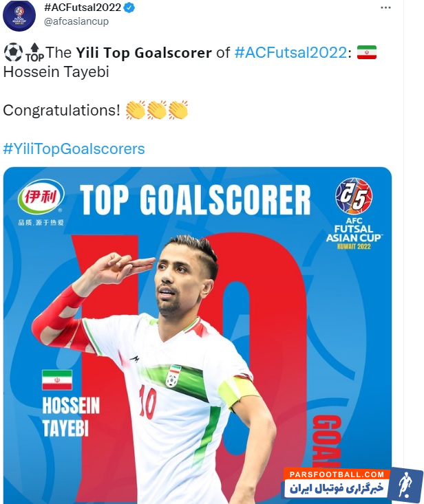Click the Yili logo in the image
Image resolution: width=424 pixels, height=504 pixels.
(x=41, y=202)
